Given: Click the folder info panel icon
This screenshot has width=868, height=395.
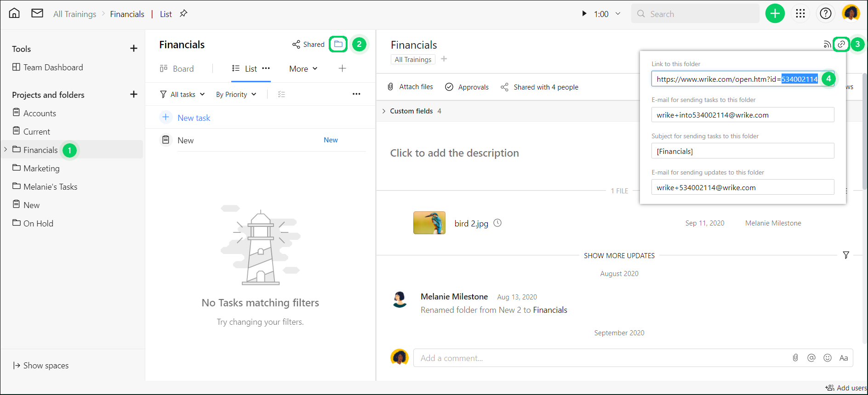Looking at the screenshot, I should (338, 44).
